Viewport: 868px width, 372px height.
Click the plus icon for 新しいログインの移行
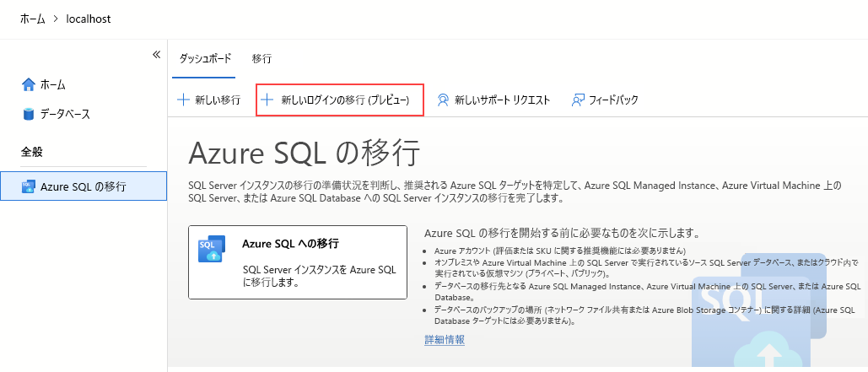pyautogui.click(x=267, y=100)
